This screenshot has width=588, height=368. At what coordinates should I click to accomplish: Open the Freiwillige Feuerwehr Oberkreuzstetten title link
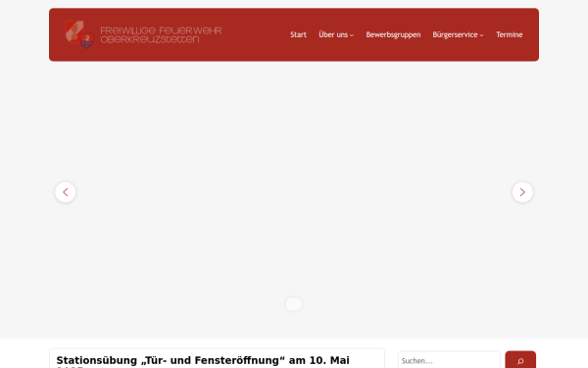162,34
